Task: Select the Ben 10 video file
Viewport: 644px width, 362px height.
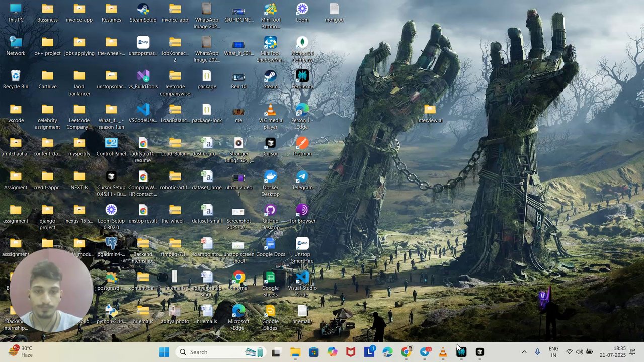Action: tap(238, 79)
